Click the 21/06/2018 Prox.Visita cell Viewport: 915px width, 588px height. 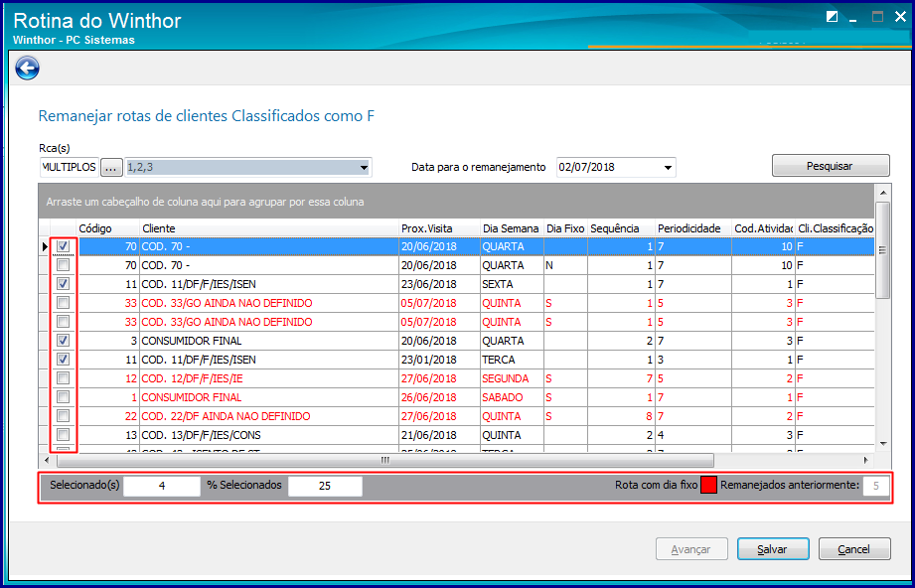440,435
